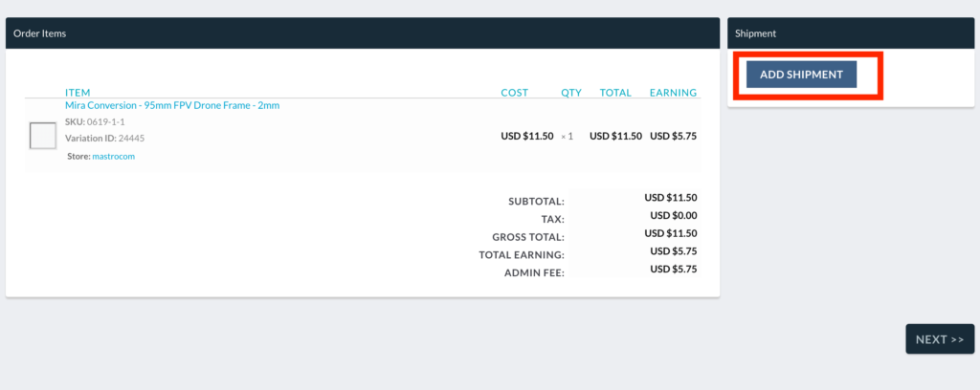Click the ITEM column header
Screen dimensions: 980x390
click(x=78, y=93)
